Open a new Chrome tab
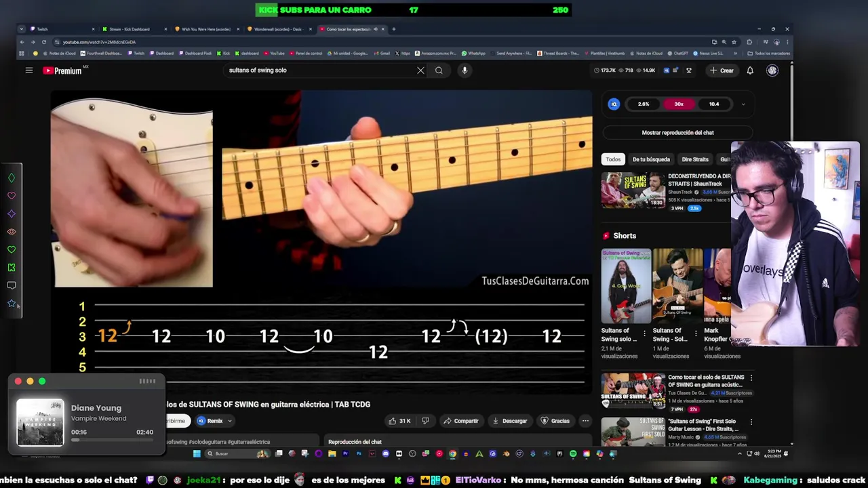This screenshot has width=868, height=488. coord(394,29)
